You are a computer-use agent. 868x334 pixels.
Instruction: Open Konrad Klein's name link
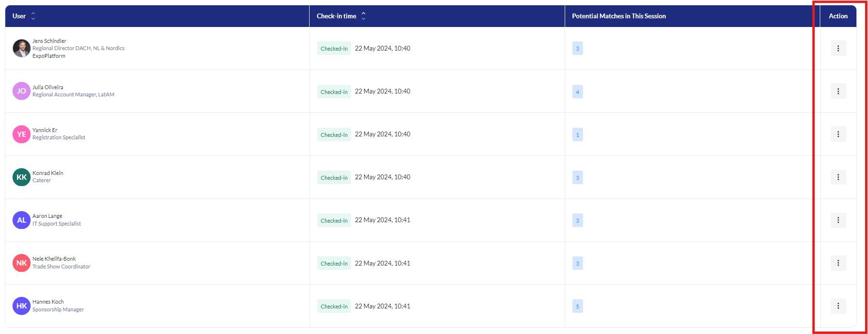click(48, 173)
